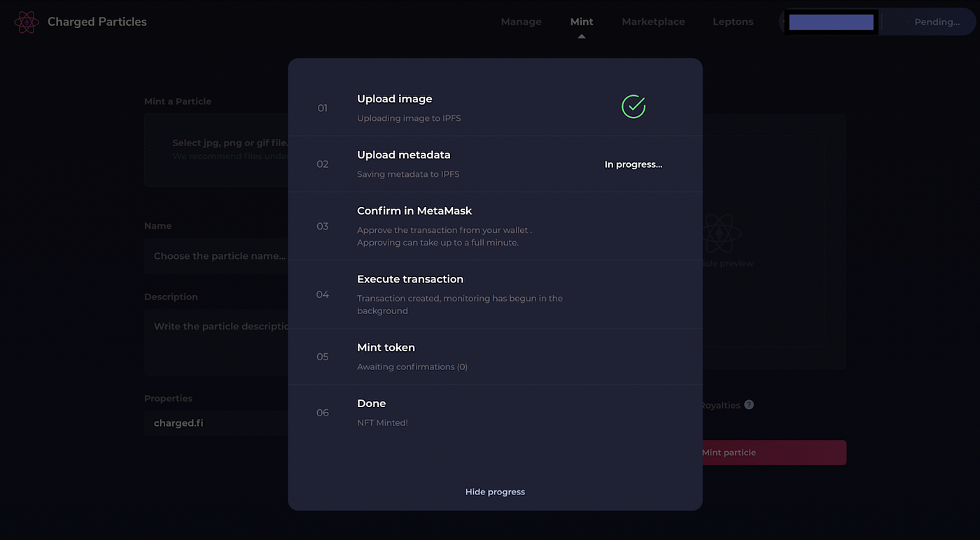This screenshot has width=980, height=540.
Task: Click the particle name input field
Action: (x=216, y=256)
